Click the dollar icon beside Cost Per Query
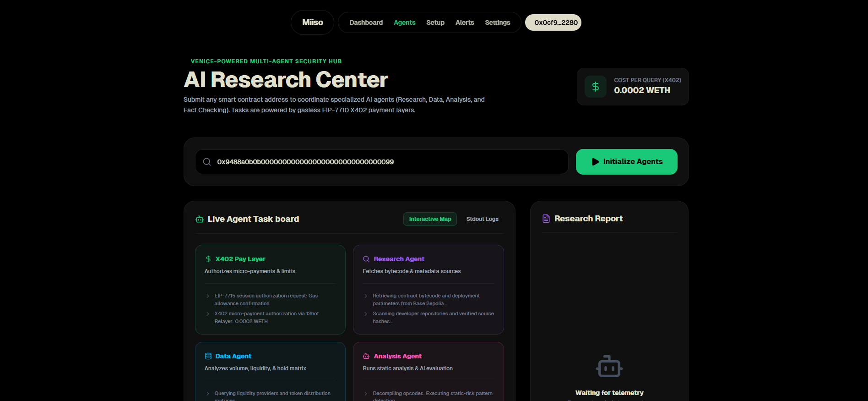 click(x=595, y=87)
